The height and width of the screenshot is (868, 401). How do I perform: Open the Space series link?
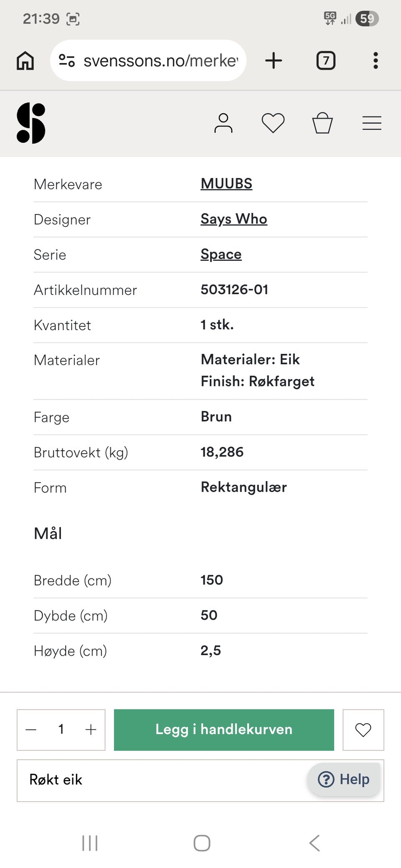coord(221,254)
